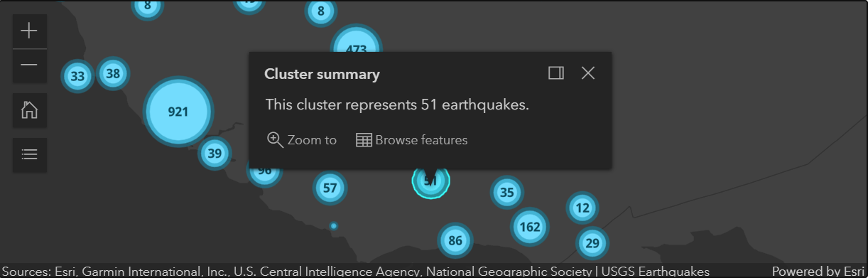
Task: Close the Cluster summary popup
Action: tap(588, 73)
